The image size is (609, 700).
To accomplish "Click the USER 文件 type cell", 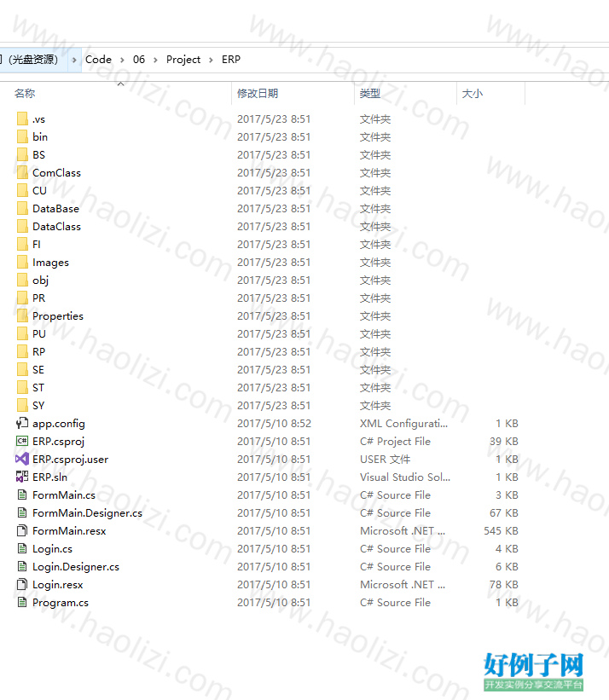I will pyautogui.click(x=385, y=459).
